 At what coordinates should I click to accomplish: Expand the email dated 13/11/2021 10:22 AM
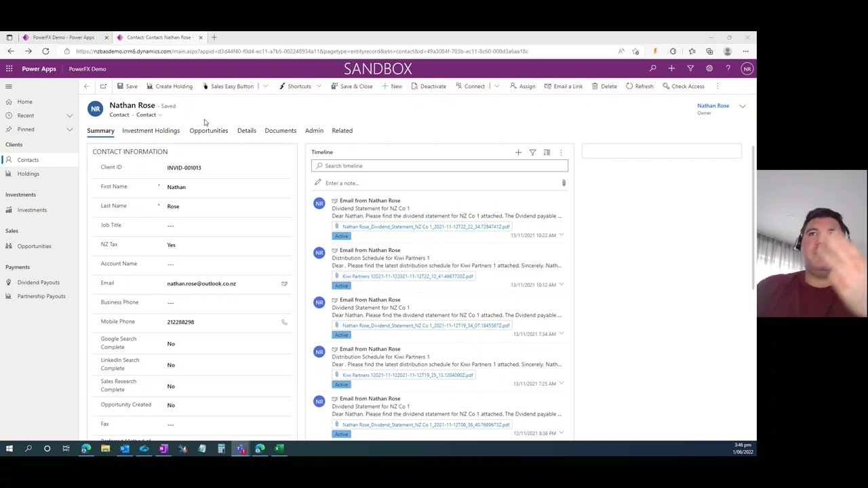tap(561, 235)
